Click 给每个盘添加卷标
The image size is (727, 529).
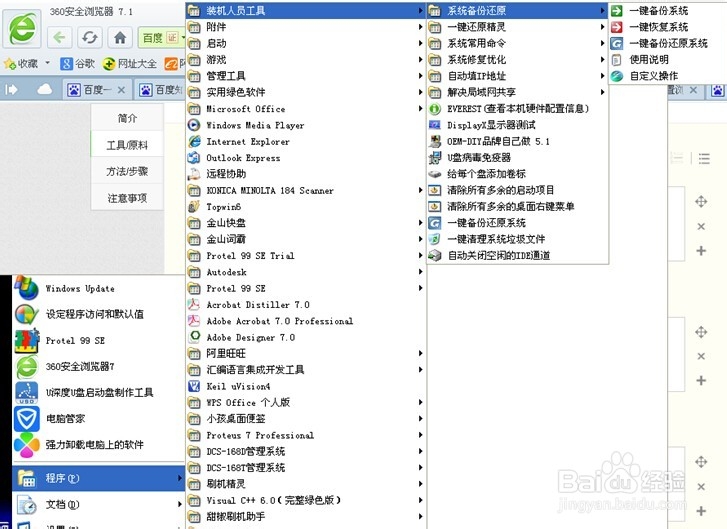click(x=517, y=174)
